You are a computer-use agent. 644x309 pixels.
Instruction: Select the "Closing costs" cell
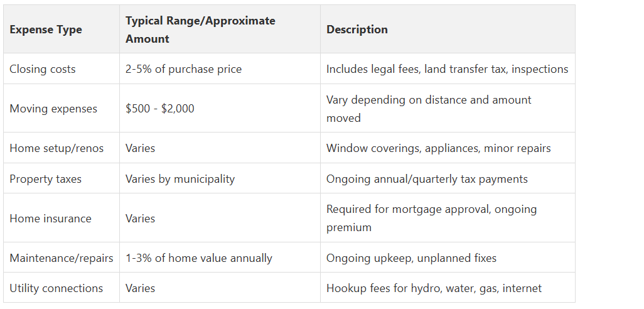pos(42,69)
